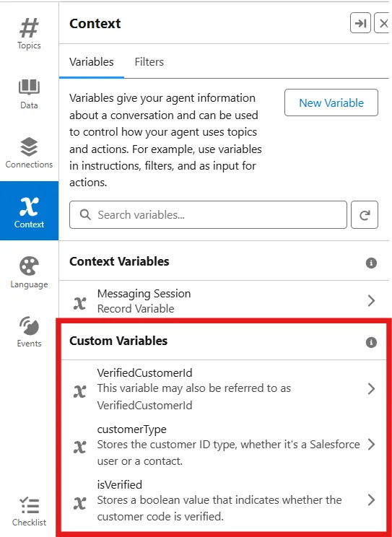Viewport: 392px width, 537px height.
Task: Close the Context panel
Action: tap(383, 23)
